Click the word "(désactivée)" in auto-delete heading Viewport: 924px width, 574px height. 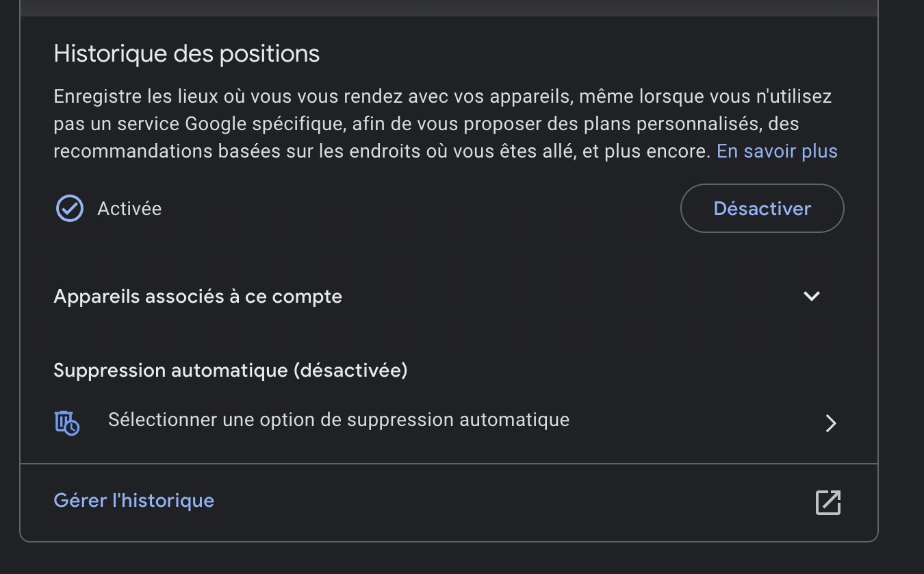(350, 371)
